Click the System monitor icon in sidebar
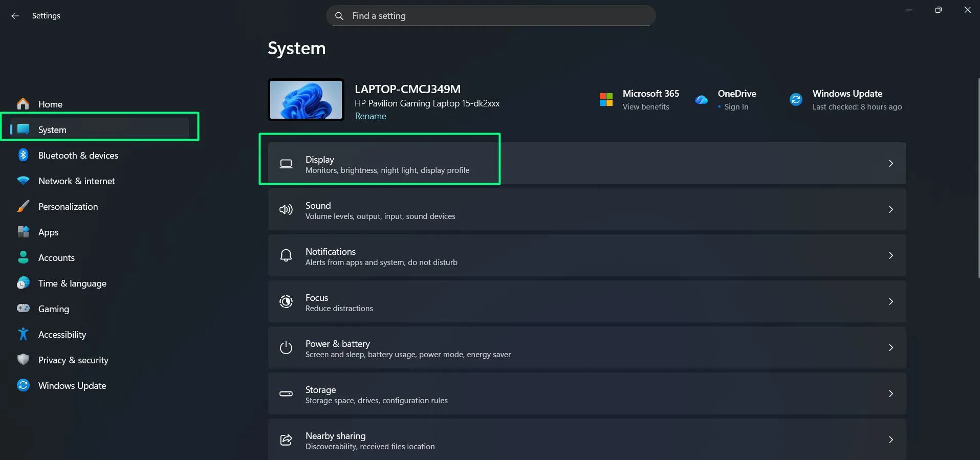The image size is (980, 460). [x=24, y=129]
